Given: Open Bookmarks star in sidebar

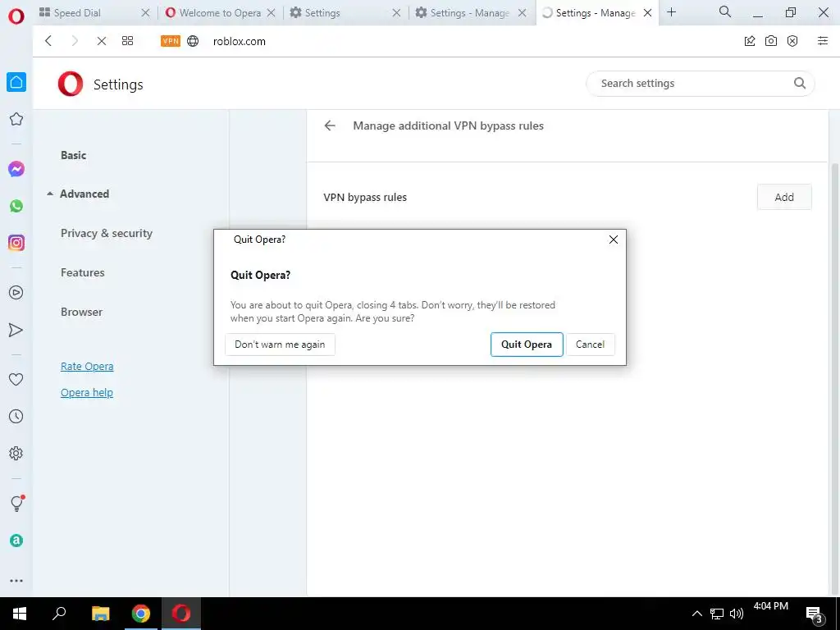Looking at the screenshot, I should tap(16, 119).
